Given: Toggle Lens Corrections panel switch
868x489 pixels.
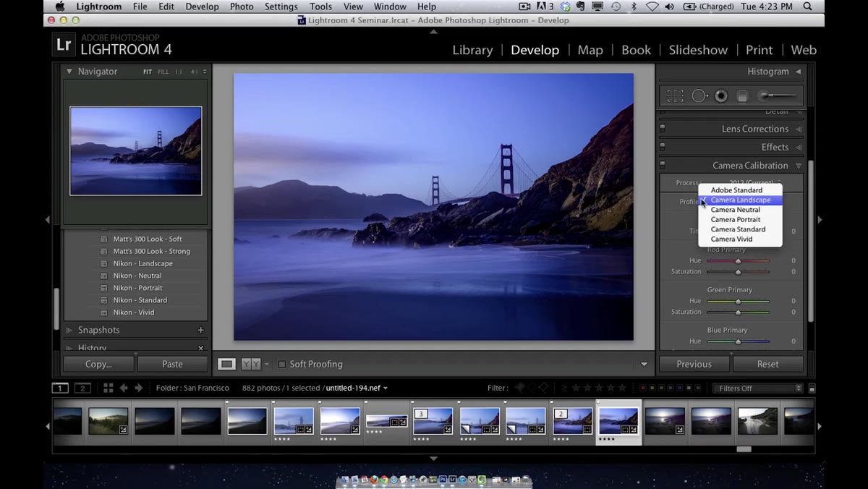Looking at the screenshot, I should click(662, 129).
